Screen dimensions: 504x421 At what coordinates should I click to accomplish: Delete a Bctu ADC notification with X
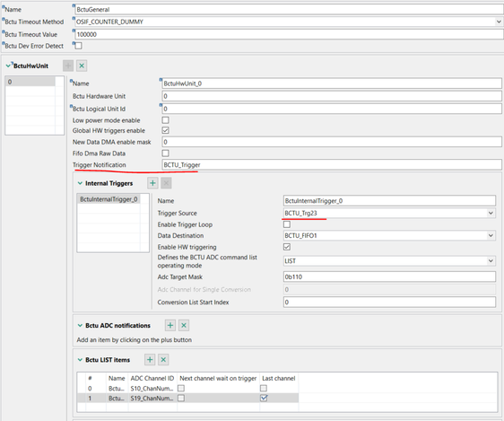click(x=184, y=325)
